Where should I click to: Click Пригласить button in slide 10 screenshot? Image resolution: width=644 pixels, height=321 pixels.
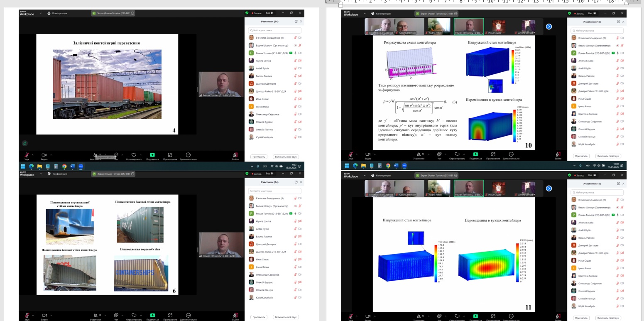click(580, 156)
